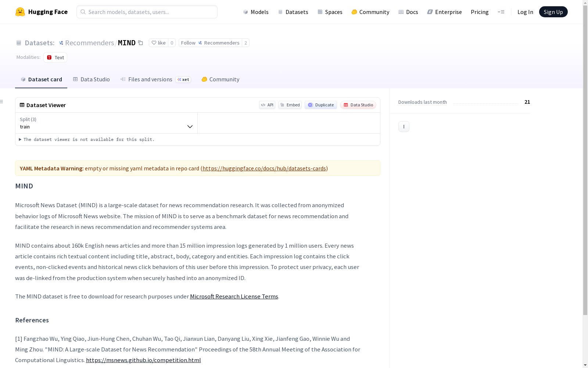The height and width of the screenshot is (368, 588).
Task: Click the sidebar collapse icon at left edge
Action: 2,102
